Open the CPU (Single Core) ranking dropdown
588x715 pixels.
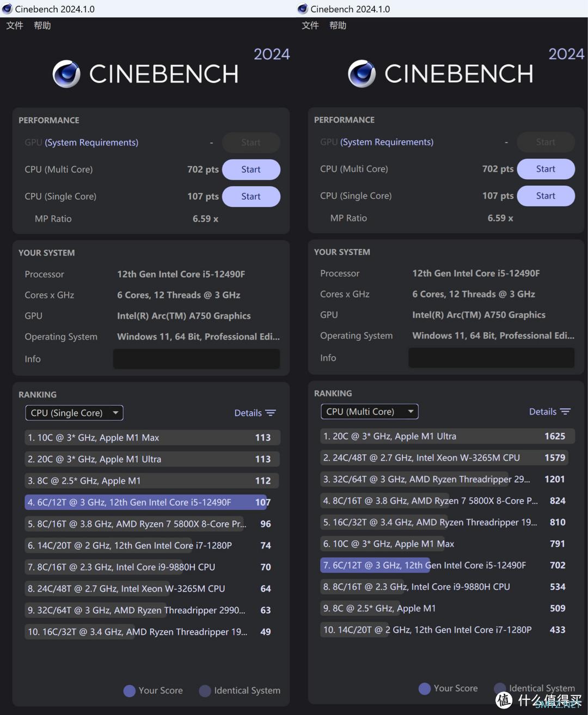(74, 413)
